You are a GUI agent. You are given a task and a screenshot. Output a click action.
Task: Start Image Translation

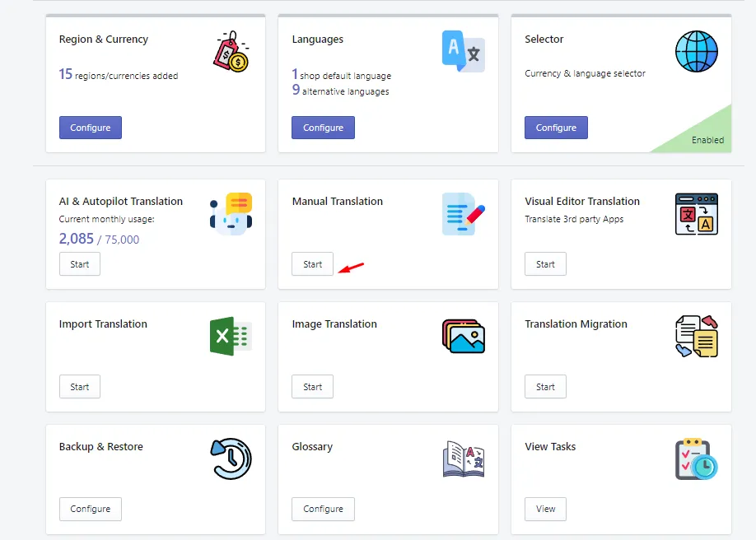pos(312,387)
